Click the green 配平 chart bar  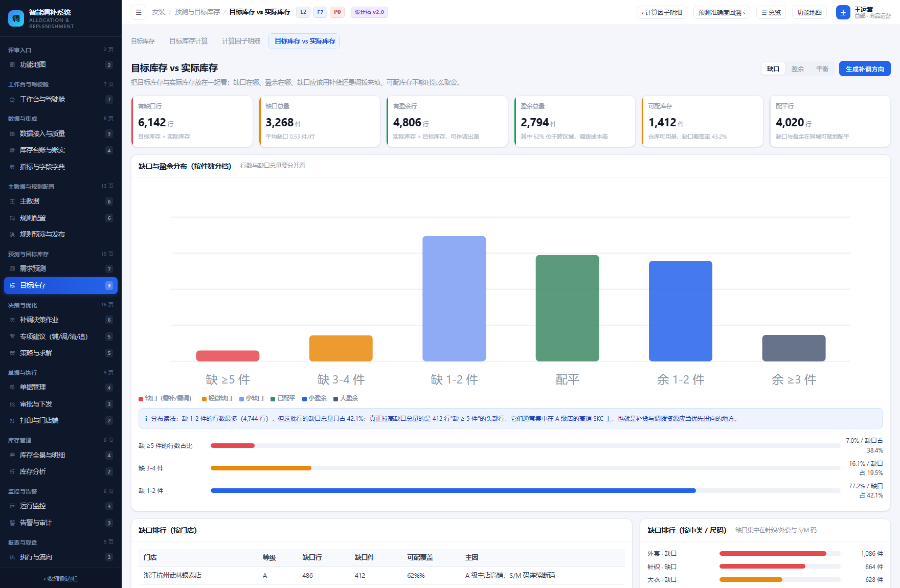(x=567, y=308)
